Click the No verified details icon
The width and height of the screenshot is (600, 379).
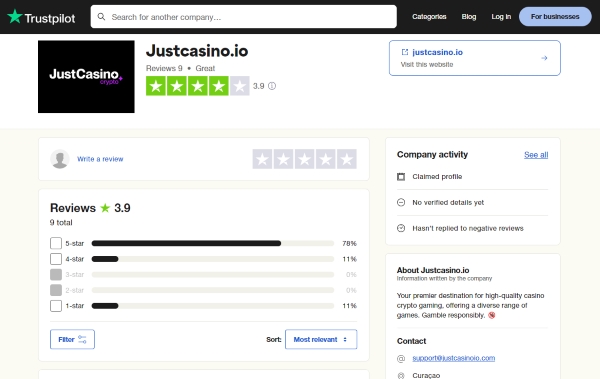(x=401, y=202)
